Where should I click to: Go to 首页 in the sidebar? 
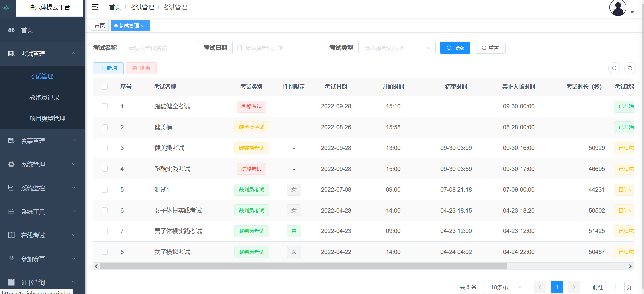click(27, 30)
